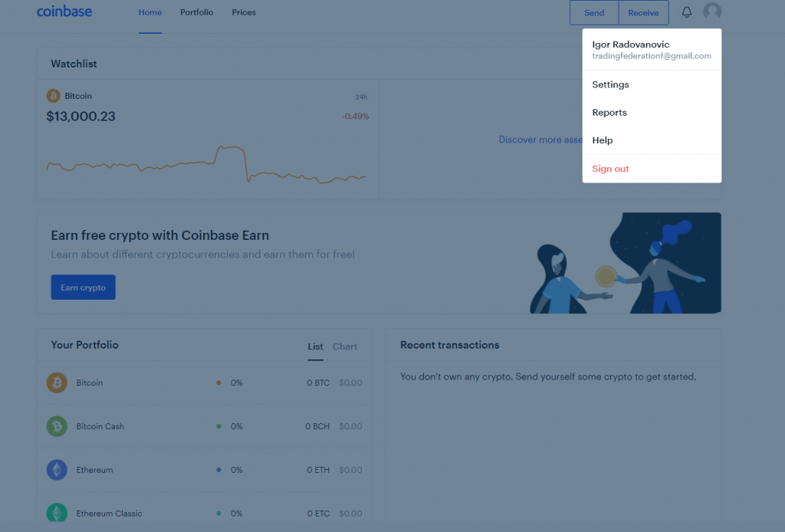
Task: Click the Earn crypto button
Action: click(x=83, y=287)
